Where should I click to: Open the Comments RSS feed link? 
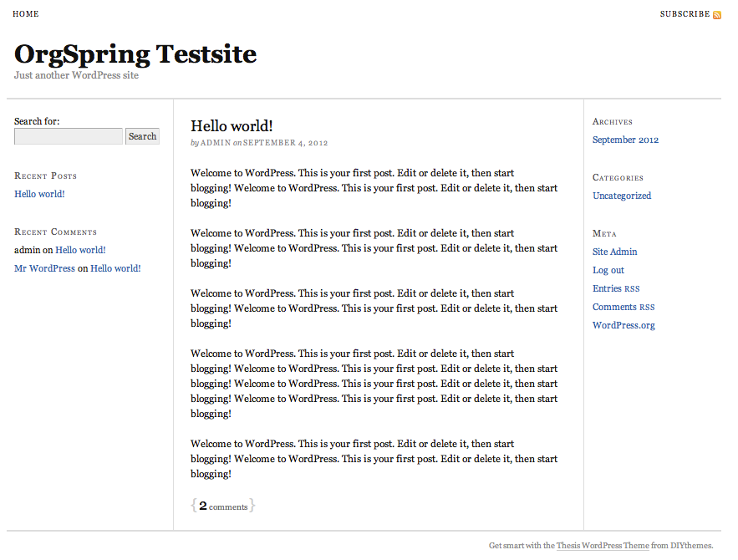point(623,307)
